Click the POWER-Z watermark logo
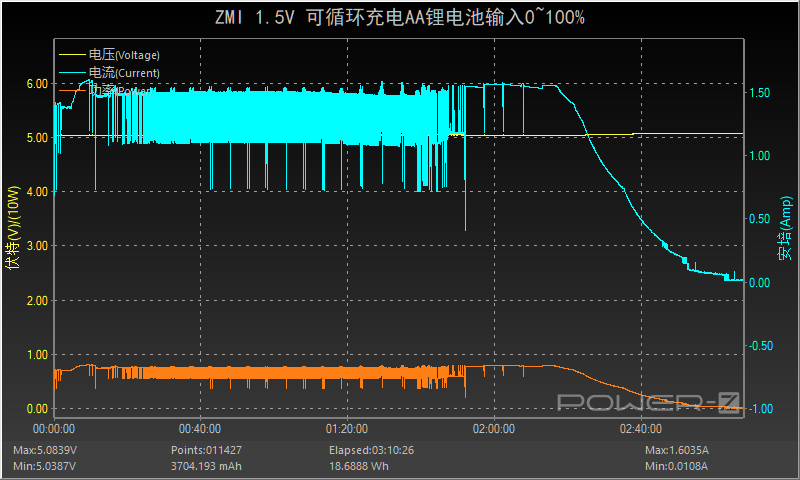Viewport: 800px width, 480px height. pyautogui.click(x=648, y=402)
